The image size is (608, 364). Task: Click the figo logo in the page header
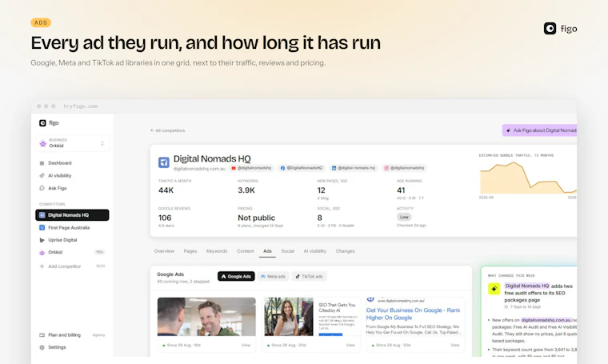[x=560, y=29]
